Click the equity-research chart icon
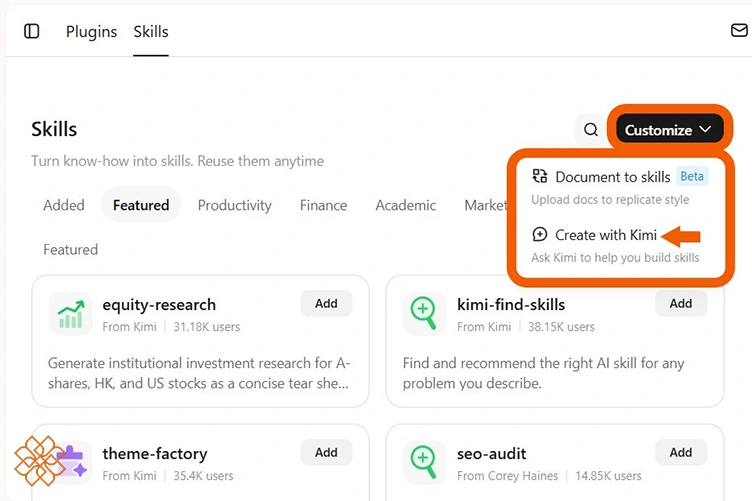This screenshot has height=501, width=752. [71, 314]
